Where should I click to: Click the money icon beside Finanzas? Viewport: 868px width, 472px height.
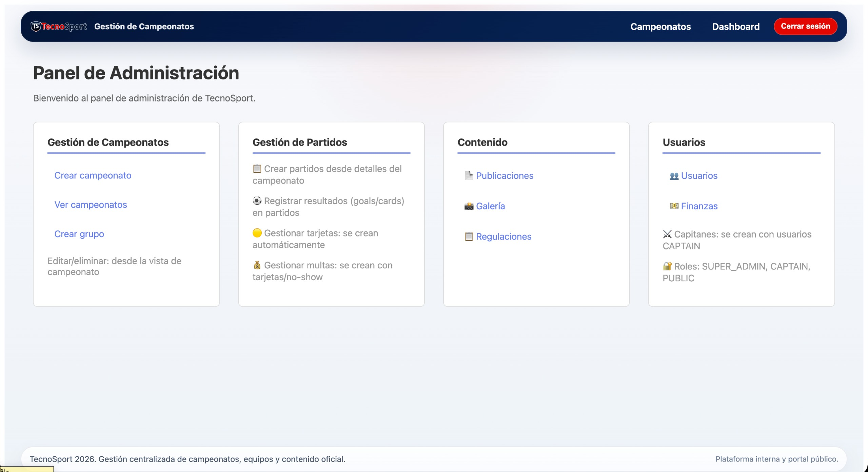pyautogui.click(x=675, y=206)
